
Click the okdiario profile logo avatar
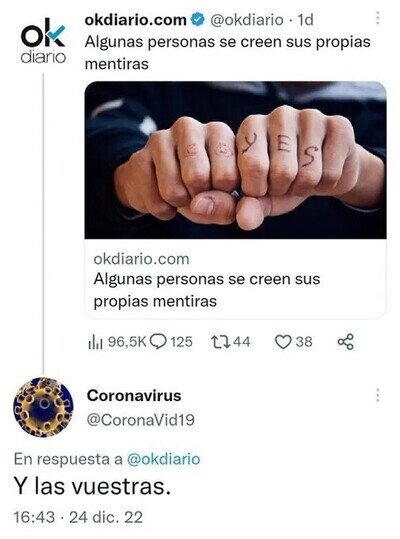point(43,43)
